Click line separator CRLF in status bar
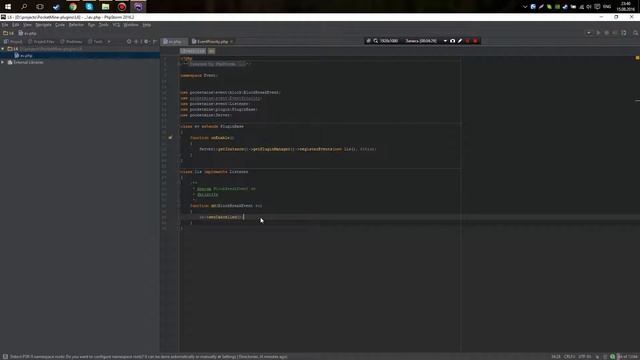Viewport: 640px width, 360px height. click(569, 357)
